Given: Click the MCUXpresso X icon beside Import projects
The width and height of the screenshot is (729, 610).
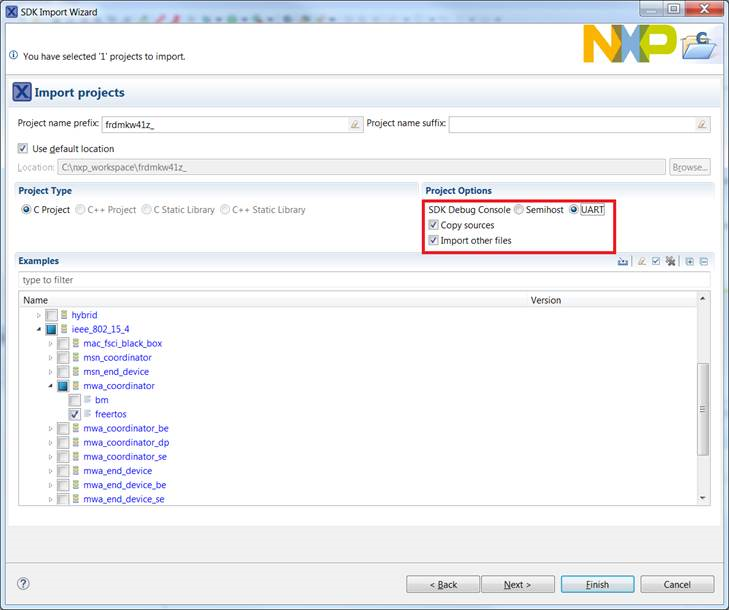Looking at the screenshot, I should click(x=22, y=92).
